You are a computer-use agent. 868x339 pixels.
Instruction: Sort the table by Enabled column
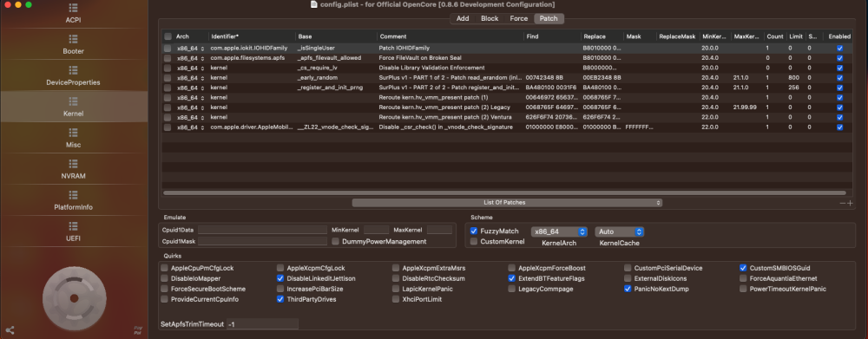839,36
